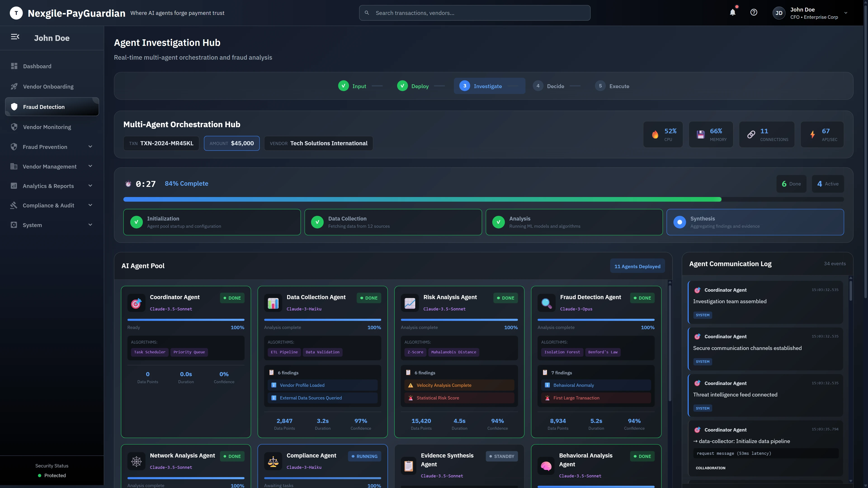Click the Dashboard grid icon in sidebar
This screenshot has height=488, width=868.
[14, 66]
